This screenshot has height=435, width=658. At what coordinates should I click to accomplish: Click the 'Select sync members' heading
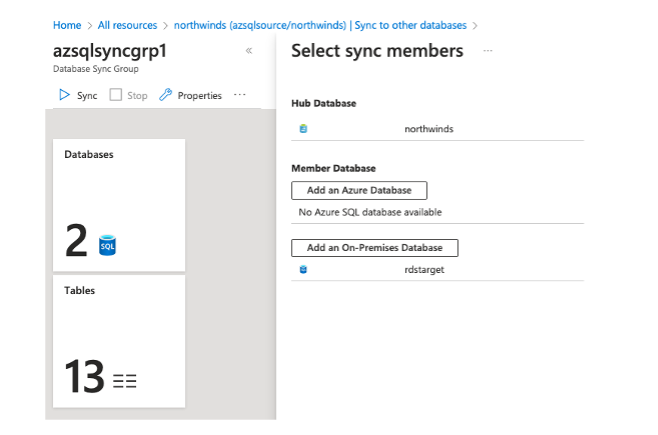(377, 51)
